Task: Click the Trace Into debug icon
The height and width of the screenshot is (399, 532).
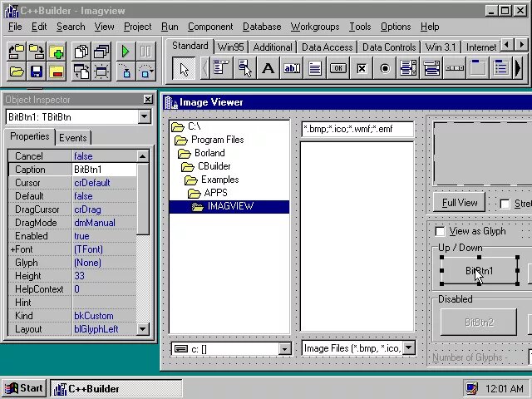Action: point(126,71)
